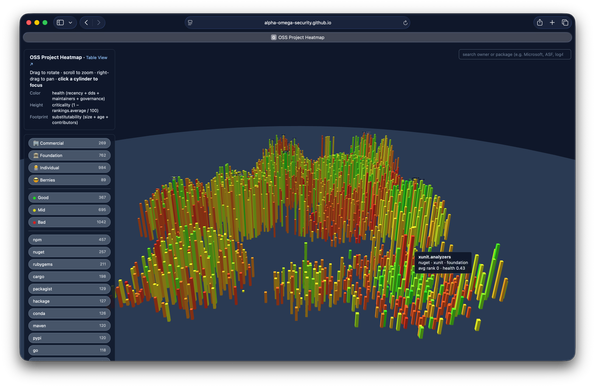Toggle the Good health filter
Image resolution: width=595 pixels, height=387 pixels.
pos(69,197)
